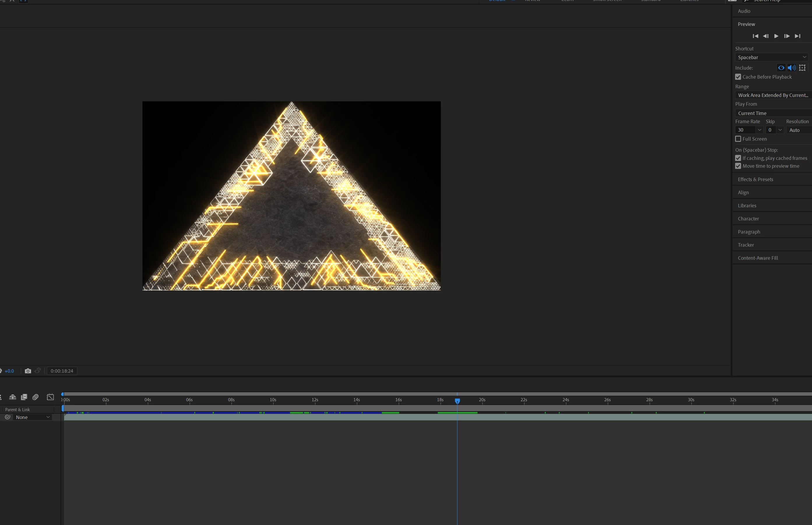Expand the Effects & Presets panel

pyautogui.click(x=755, y=179)
